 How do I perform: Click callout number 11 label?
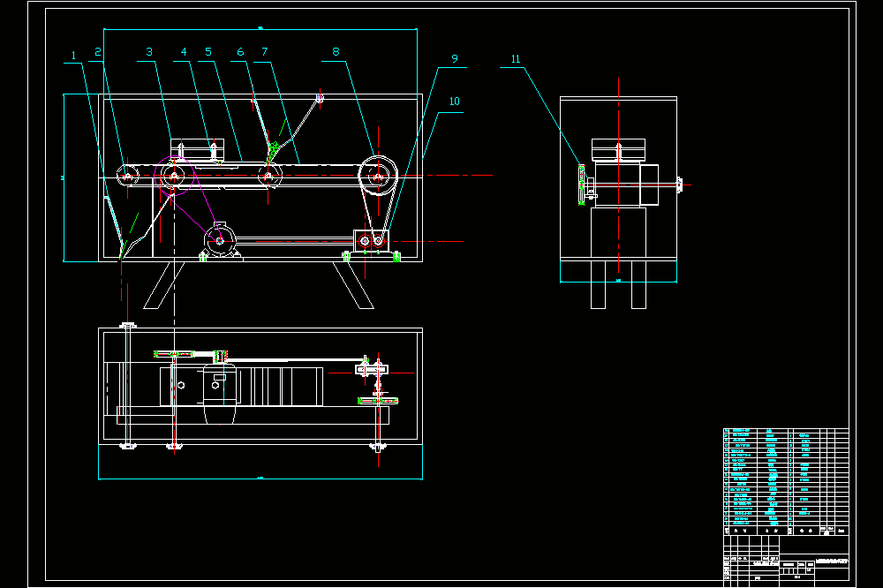point(516,59)
